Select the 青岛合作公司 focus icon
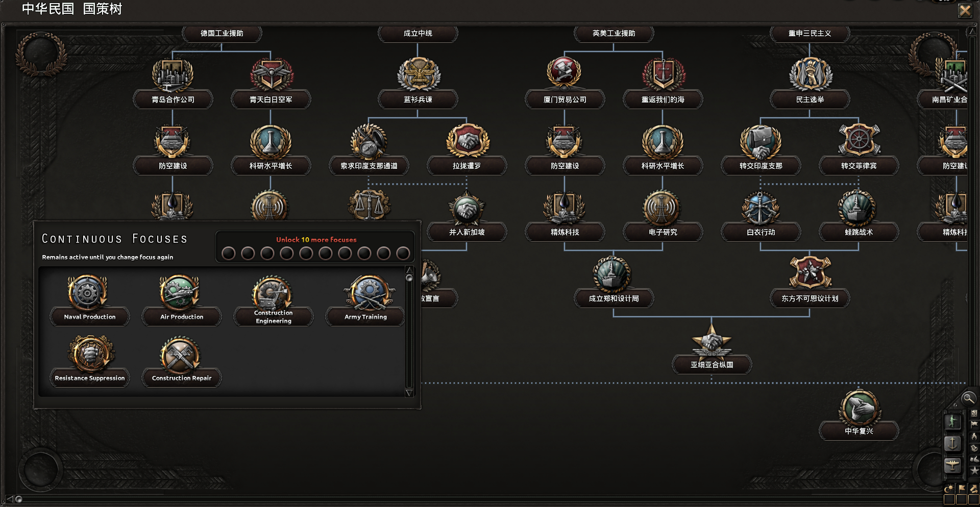 coord(173,74)
